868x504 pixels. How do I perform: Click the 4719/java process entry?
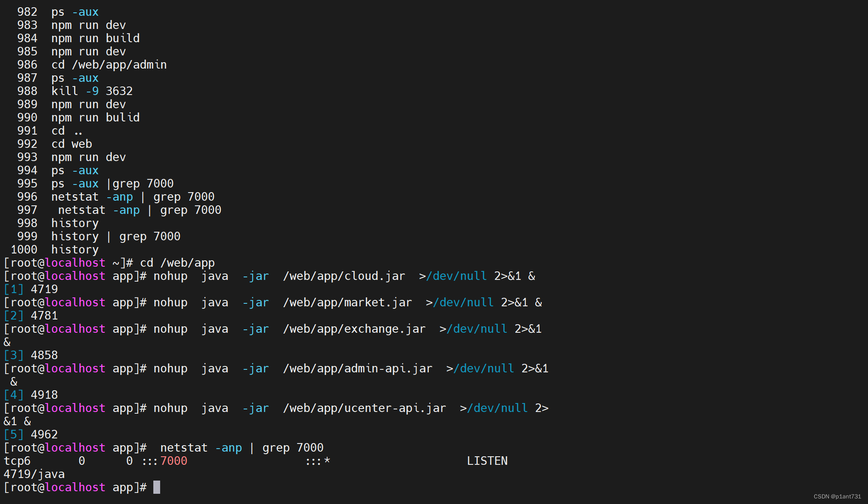coord(34,474)
